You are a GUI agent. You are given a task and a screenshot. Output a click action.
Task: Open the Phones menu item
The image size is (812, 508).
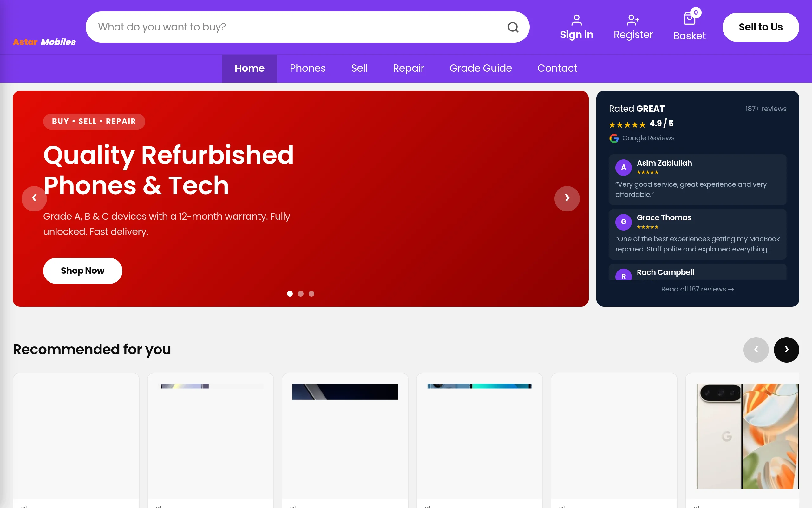(x=308, y=68)
